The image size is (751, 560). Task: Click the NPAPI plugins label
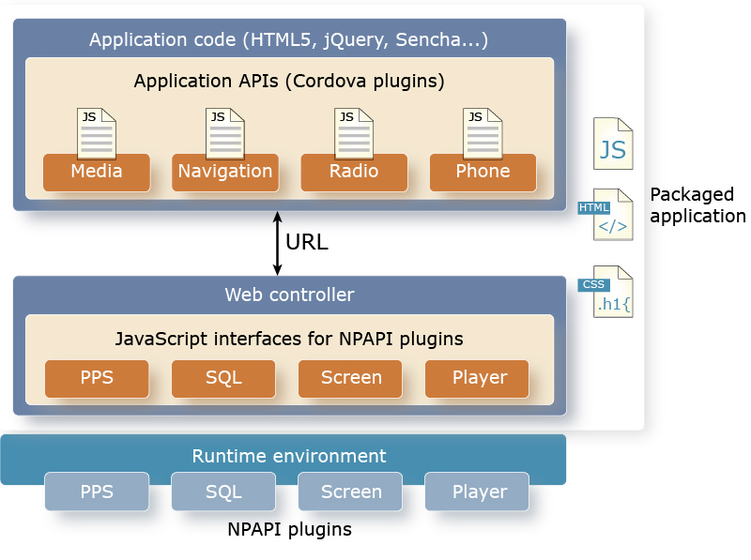[x=287, y=529]
